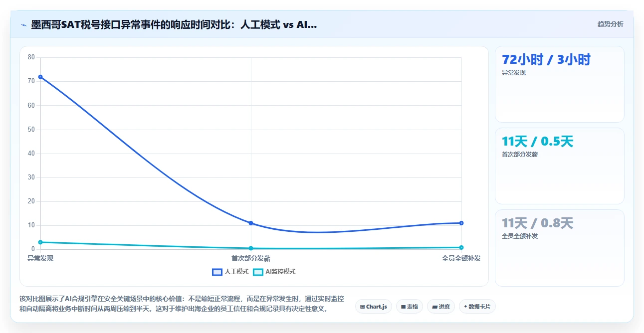
Task: Open the 11天 / 0.8天 stat card
Action: click(559, 248)
